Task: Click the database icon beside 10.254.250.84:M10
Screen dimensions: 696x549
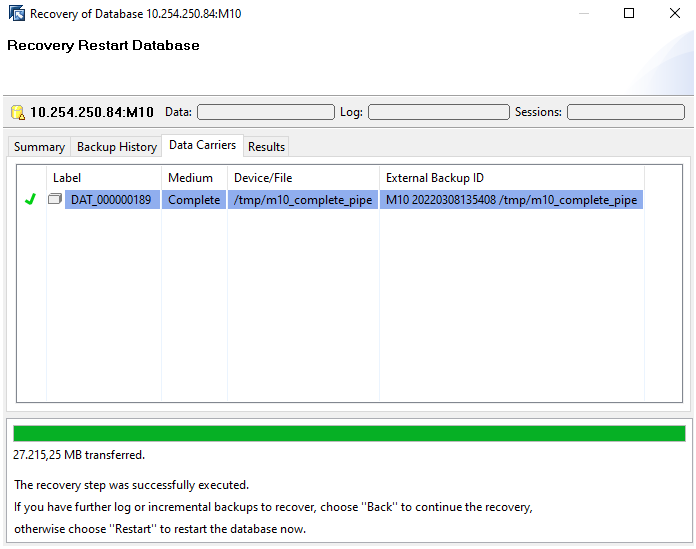Action: coord(17,113)
